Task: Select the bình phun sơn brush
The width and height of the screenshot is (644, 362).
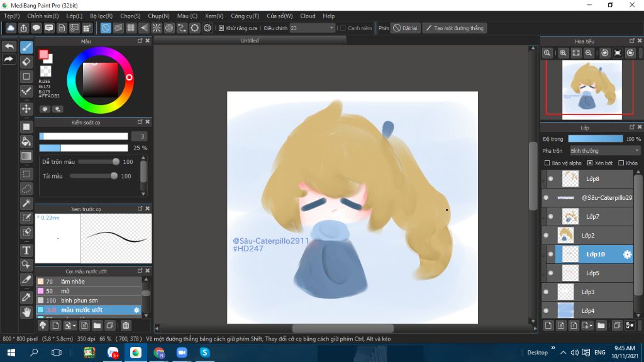Action: pos(89,300)
